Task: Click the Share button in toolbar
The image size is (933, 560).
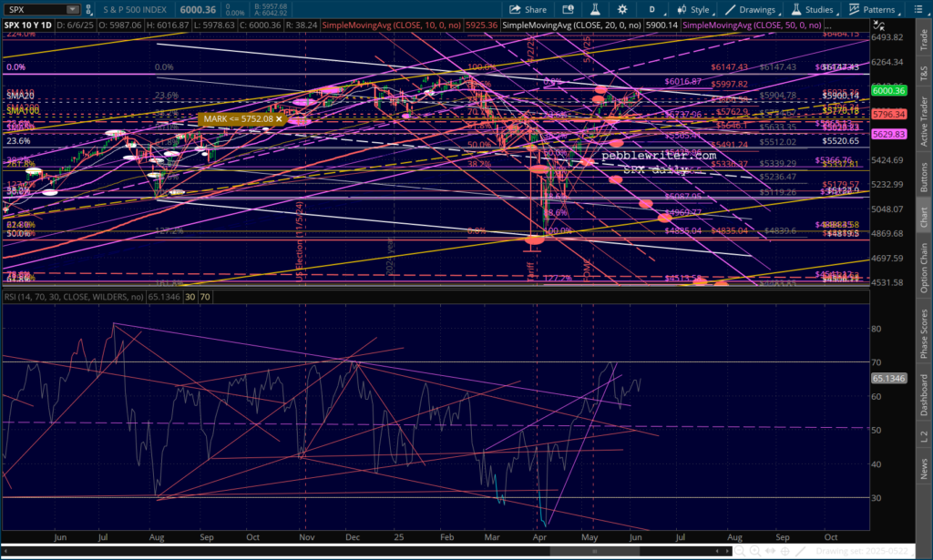Action: (x=530, y=10)
